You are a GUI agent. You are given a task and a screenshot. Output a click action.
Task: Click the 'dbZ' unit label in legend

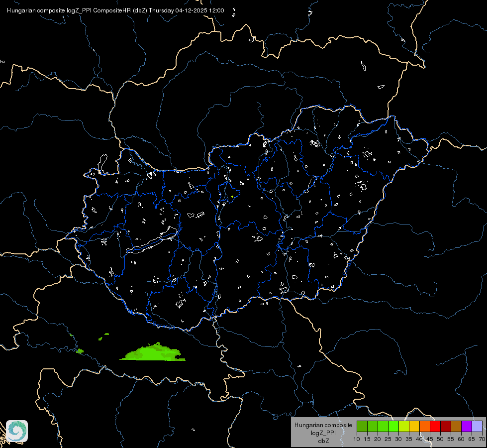323,441
